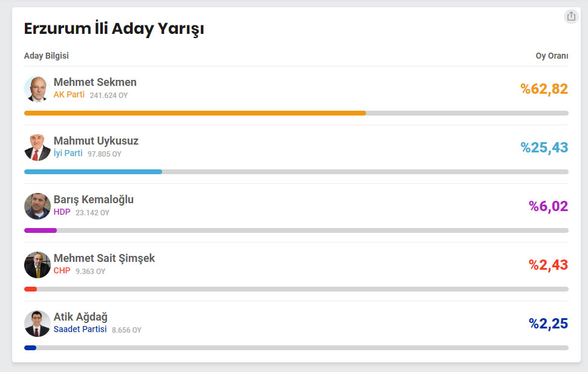The image size is (588, 372).
Task: Click the Oy Oranı column header
Action: point(552,56)
